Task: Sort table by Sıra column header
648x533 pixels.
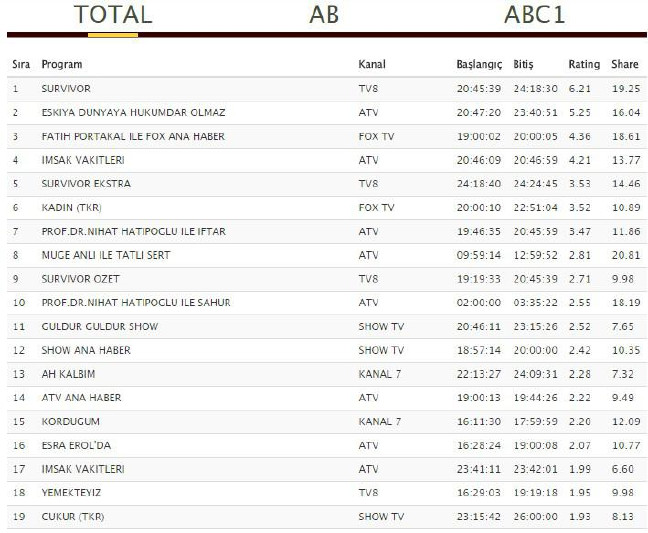Action: [x=20, y=64]
